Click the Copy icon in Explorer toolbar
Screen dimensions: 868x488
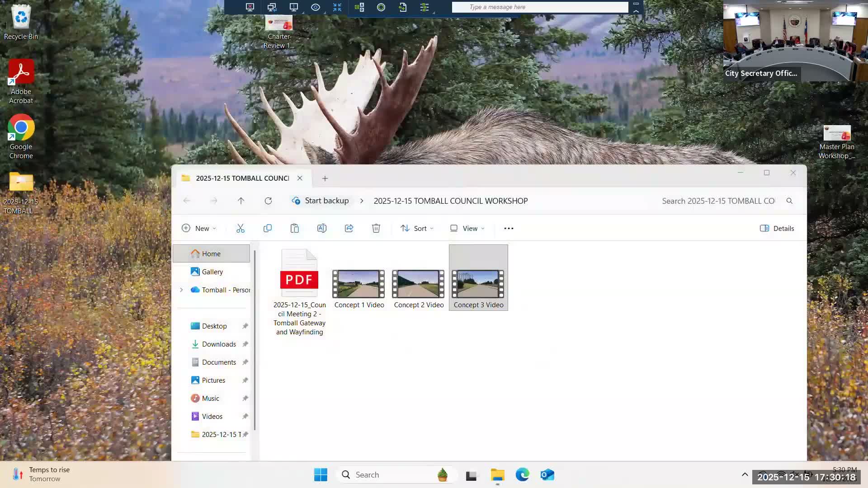[x=268, y=228]
